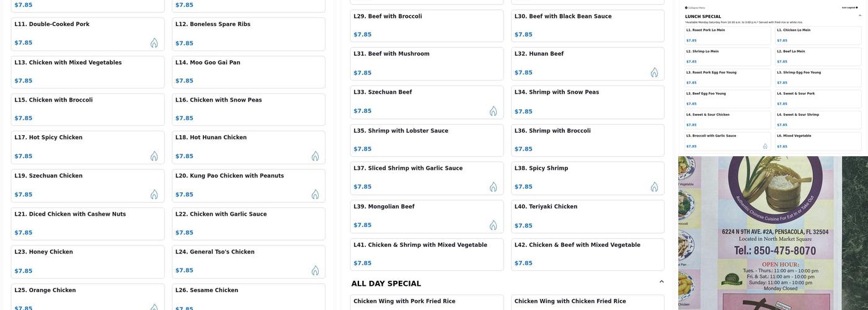Click the spicy icon on Sliced Shrimp with Garlic Sauce
The image size is (868, 310).
(x=493, y=187)
